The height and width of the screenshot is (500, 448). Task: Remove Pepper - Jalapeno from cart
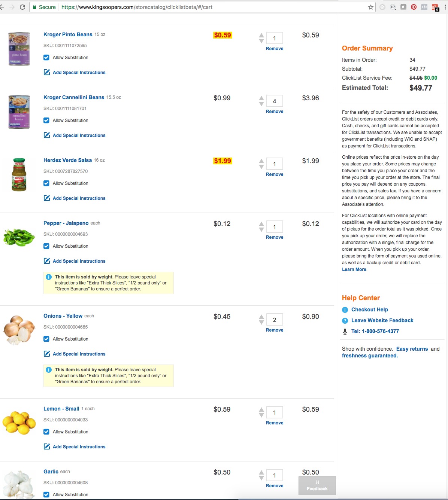point(275,237)
